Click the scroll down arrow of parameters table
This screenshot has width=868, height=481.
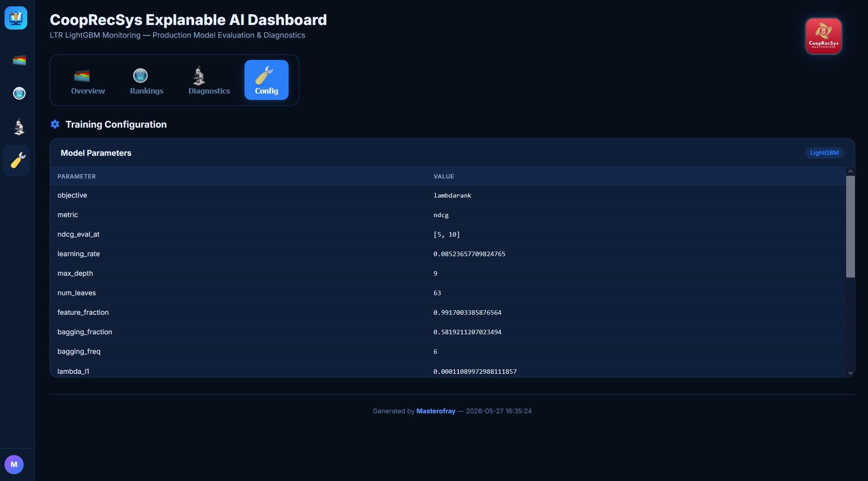[850, 373]
